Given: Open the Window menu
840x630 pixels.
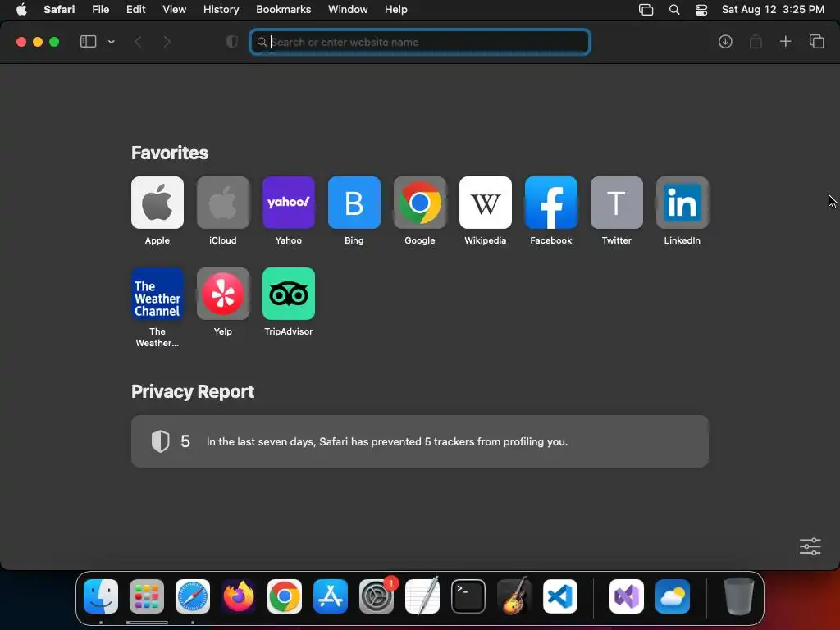Looking at the screenshot, I should [x=348, y=10].
